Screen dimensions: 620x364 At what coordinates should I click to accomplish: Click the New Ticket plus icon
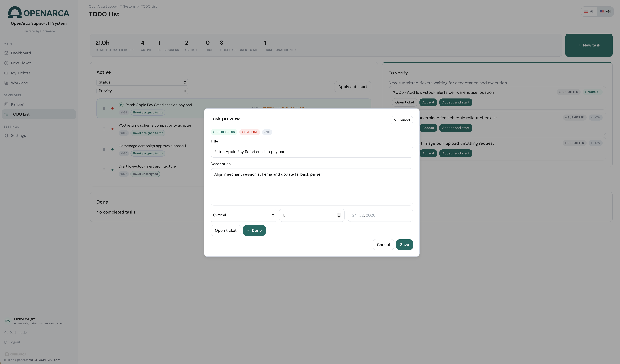point(6,63)
